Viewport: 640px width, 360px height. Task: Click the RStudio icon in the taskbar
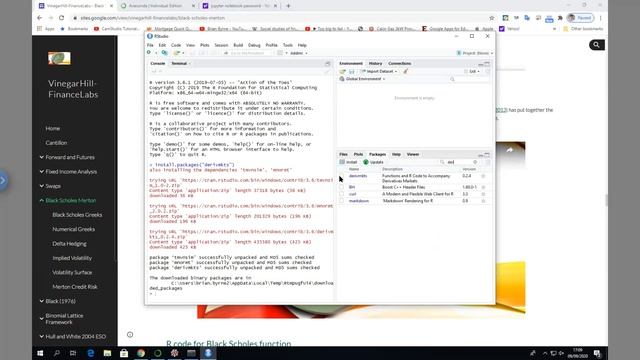pyautogui.click(x=208, y=353)
